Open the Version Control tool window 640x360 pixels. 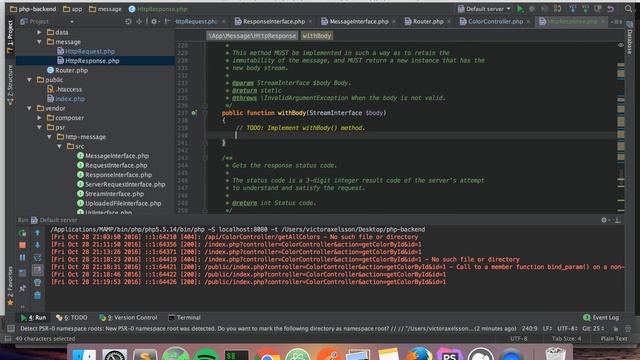(x=128, y=317)
